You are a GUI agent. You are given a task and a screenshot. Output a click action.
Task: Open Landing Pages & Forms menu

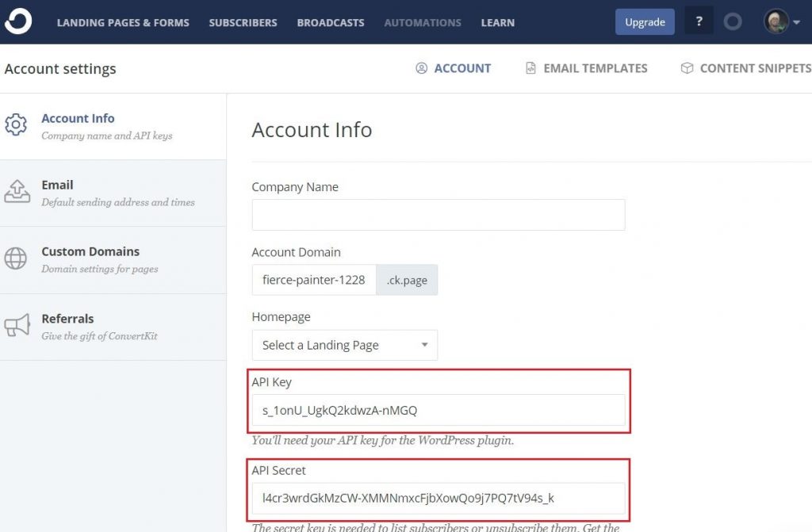click(123, 23)
